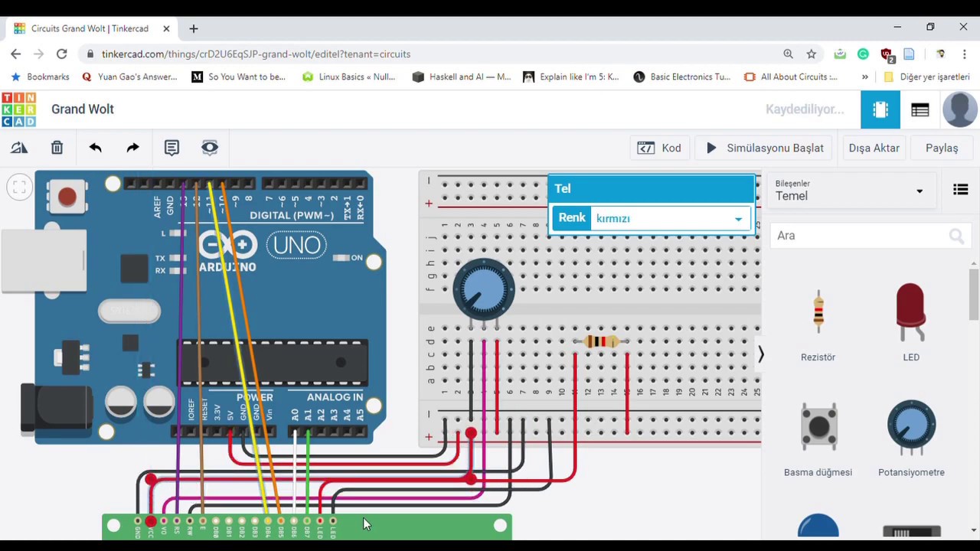Viewport: 980px width, 551px height.
Task: Open the Renk wire color dropdown
Action: (670, 219)
